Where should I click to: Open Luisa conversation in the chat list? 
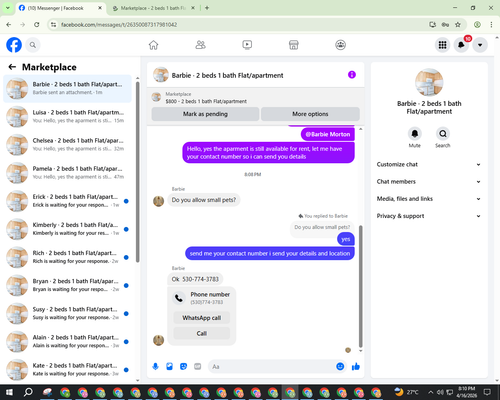[x=67, y=116]
